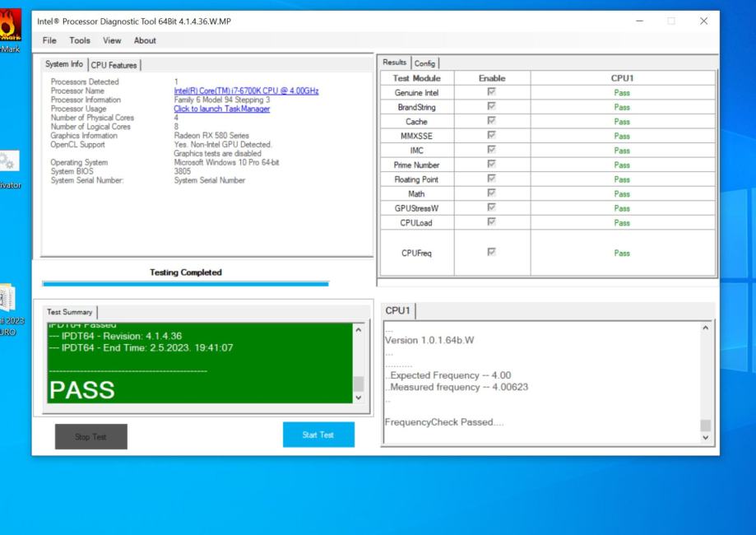Toggle the Genuine Intel enable checkbox

coord(492,92)
